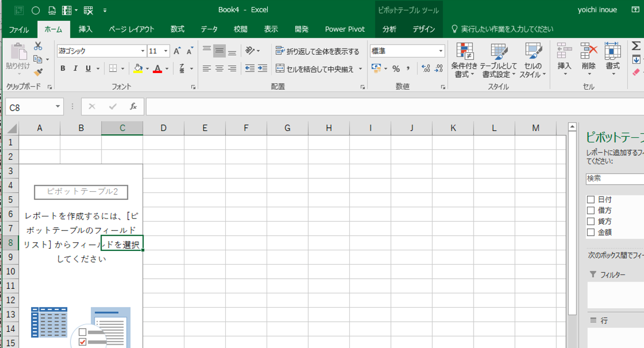Viewport: 644px width, 348px height.
Task: Click the Cut scissors icon
Action: [38, 46]
